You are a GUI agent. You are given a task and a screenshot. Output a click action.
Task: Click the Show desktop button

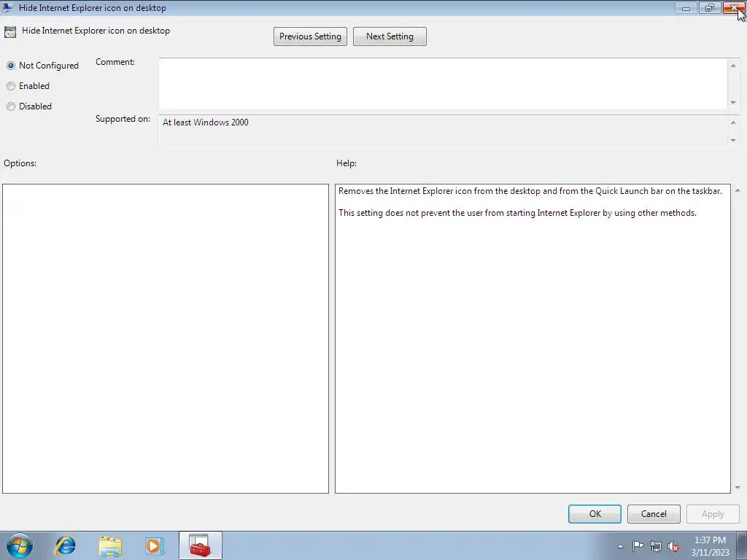pyautogui.click(x=742, y=545)
